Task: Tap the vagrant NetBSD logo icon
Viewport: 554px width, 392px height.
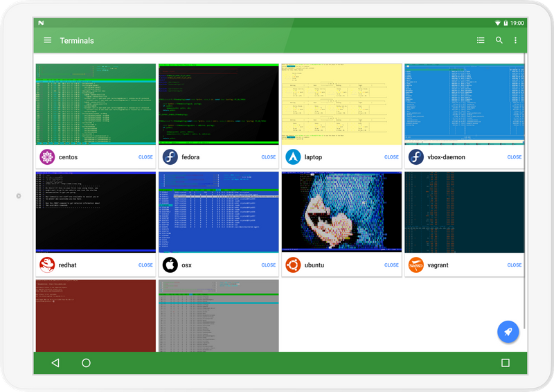Action: pos(415,265)
